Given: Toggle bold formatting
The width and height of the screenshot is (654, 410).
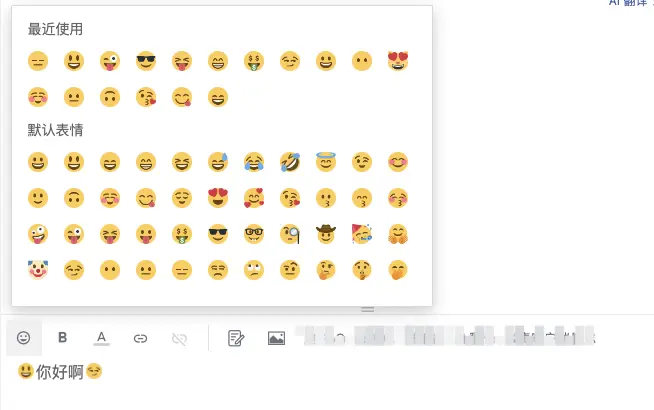Looking at the screenshot, I should [62, 337].
